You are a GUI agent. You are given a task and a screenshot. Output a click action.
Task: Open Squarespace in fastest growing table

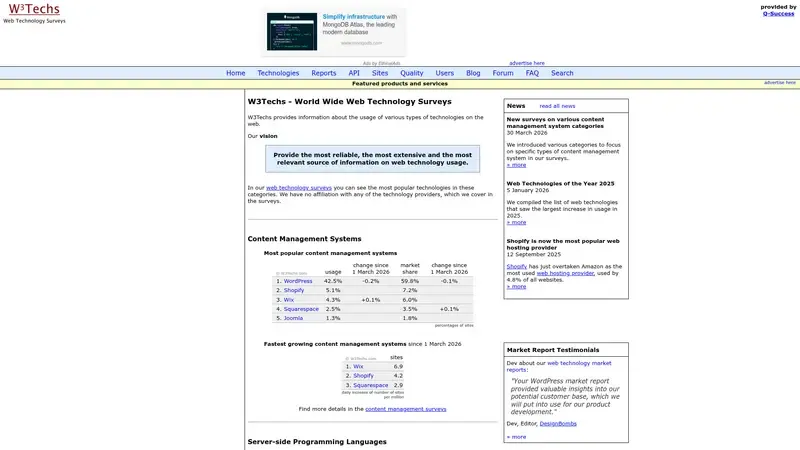pyautogui.click(x=370, y=385)
